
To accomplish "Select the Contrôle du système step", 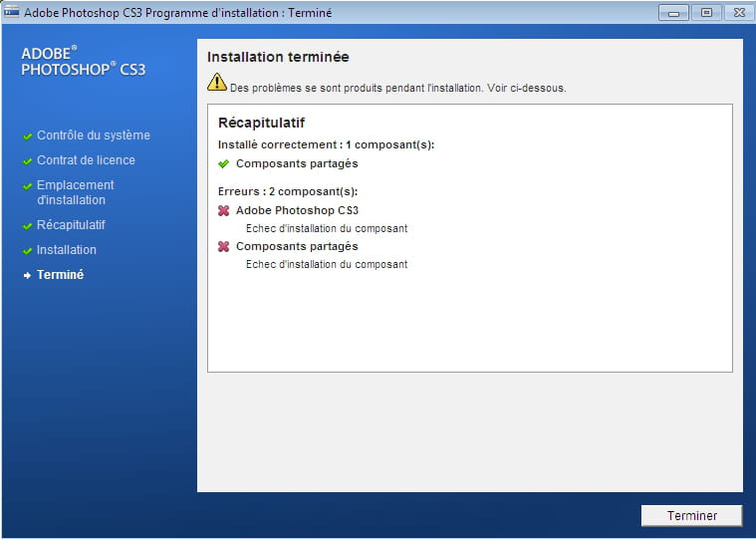I will click(x=94, y=135).
